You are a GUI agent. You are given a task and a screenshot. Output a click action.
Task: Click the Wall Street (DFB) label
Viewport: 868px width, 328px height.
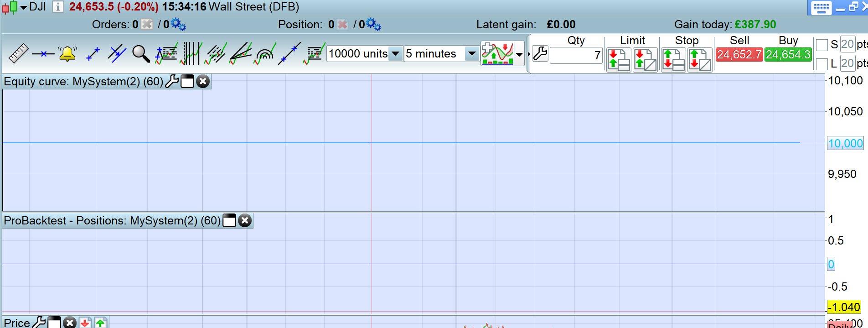tap(253, 7)
